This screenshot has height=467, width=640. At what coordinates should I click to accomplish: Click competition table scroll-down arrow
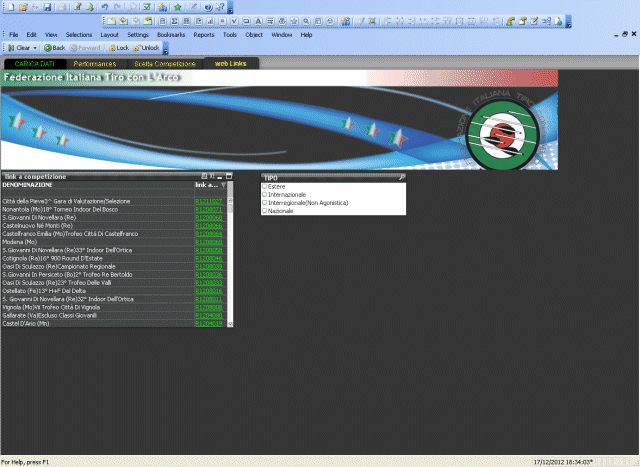[x=230, y=324]
